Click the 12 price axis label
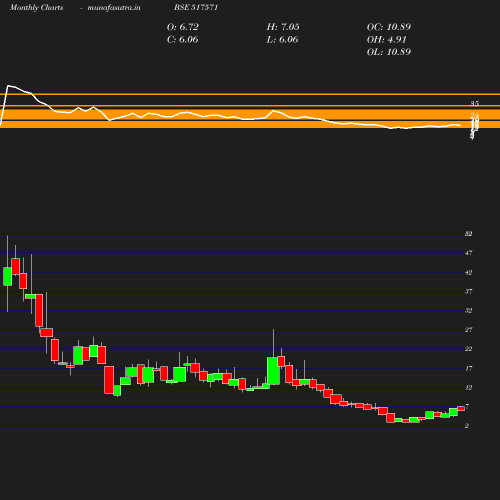This screenshot has width=500, height=500. tap(469, 387)
